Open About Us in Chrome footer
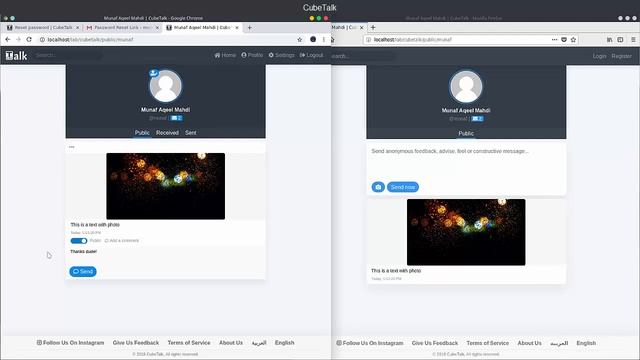The width and height of the screenshot is (640, 360). click(x=231, y=343)
